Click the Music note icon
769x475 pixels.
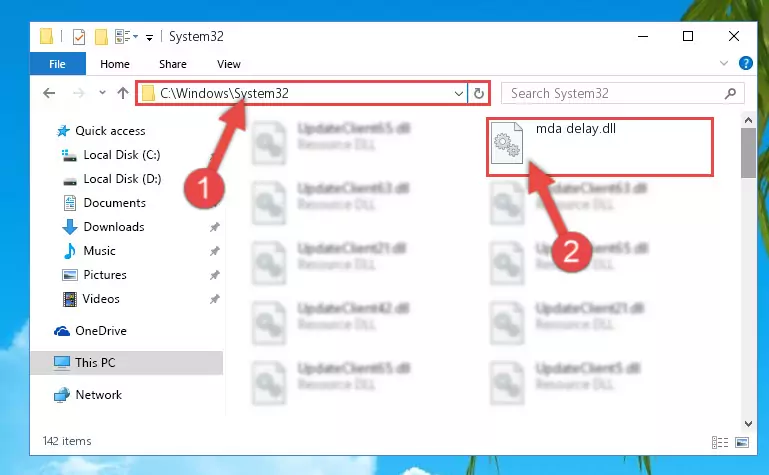(x=70, y=251)
